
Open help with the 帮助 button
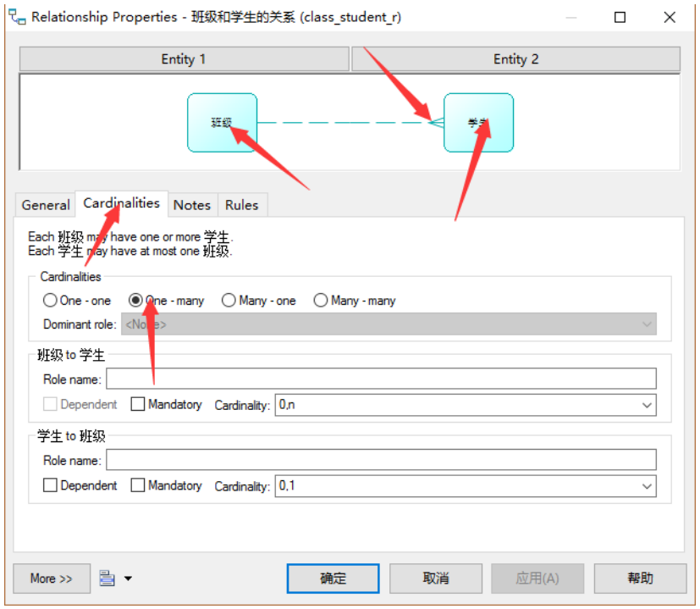pyautogui.click(x=640, y=579)
